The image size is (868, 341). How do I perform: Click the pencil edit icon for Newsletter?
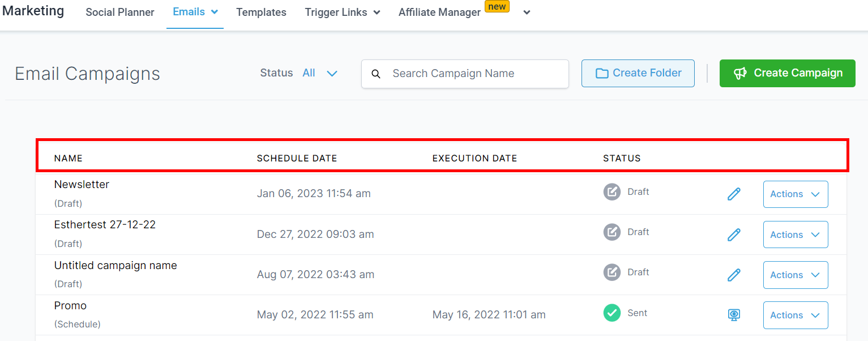[734, 194]
